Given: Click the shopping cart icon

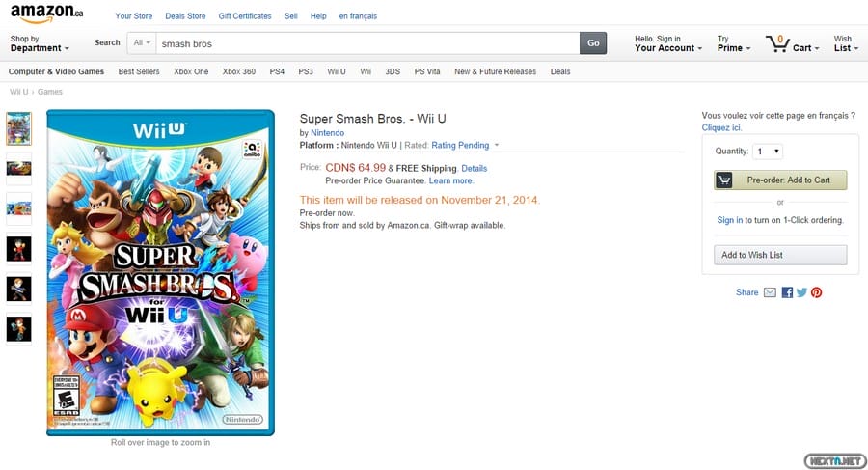Looking at the screenshot, I should pyautogui.click(x=776, y=43).
